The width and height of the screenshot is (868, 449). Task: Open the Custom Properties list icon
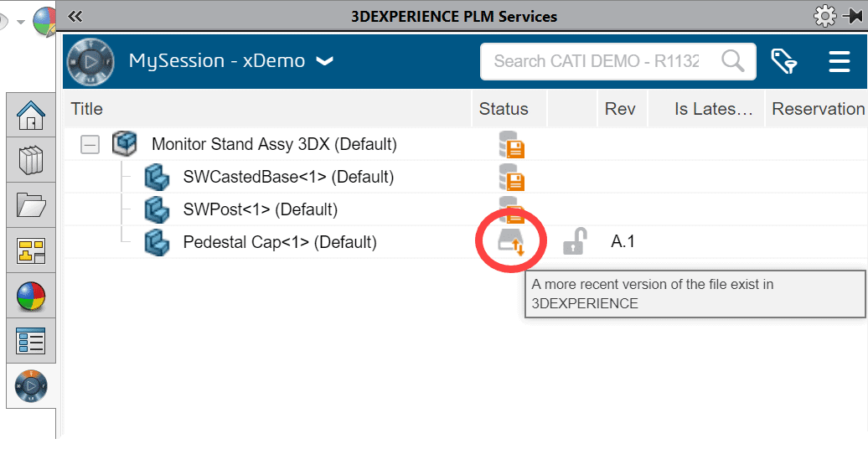click(x=31, y=340)
